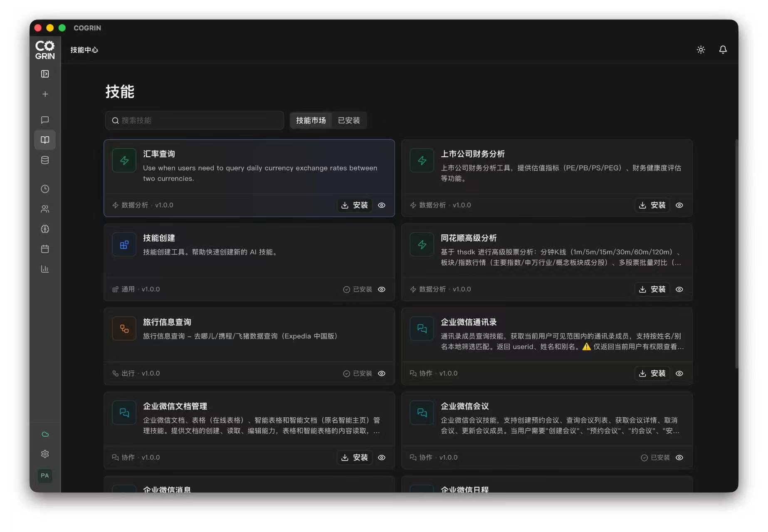Image resolution: width=768 pixels, height=532 pixels.
Task: Open the 同花顺高级分析 card title
Action: tap(469, 238)
